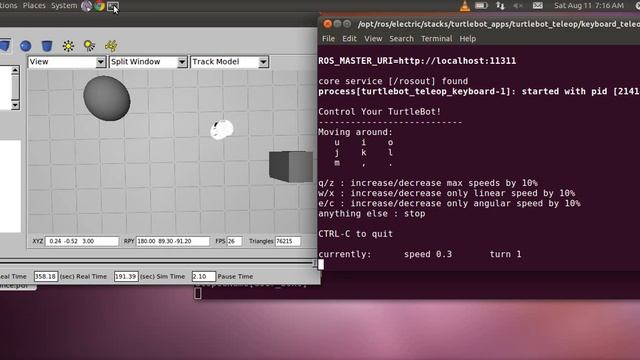This screenshot has width=640, height=360.
Task: Click the Sim Time field showing 191.39
Action: (126, 276)
